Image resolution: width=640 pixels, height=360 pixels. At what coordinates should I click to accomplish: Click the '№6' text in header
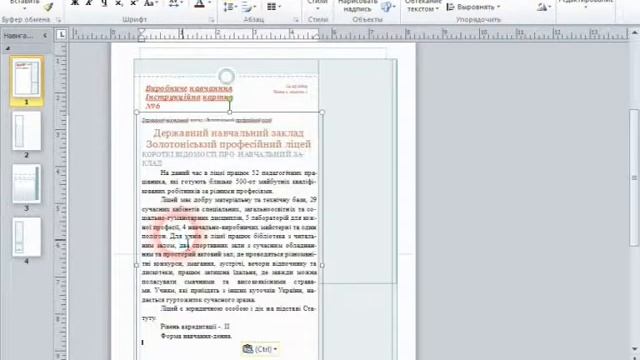point(153,106)
